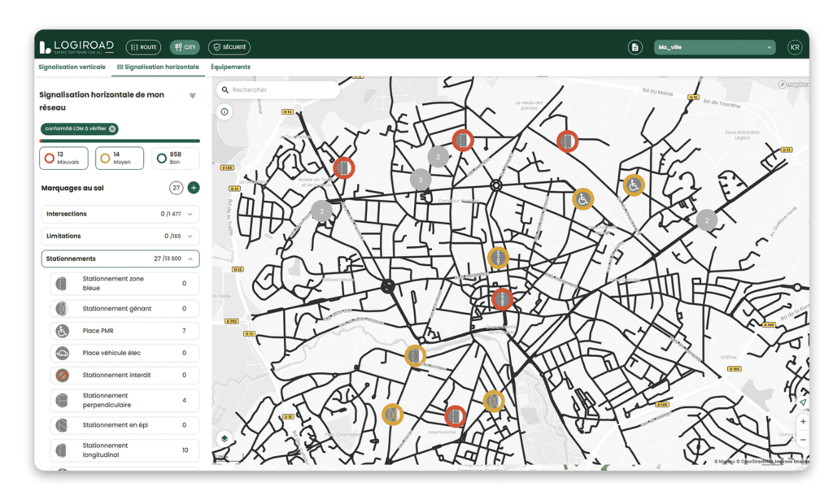Open the Équipements tab
The width and height of the screenshot is (833, 504).
[x=230, y=67]
